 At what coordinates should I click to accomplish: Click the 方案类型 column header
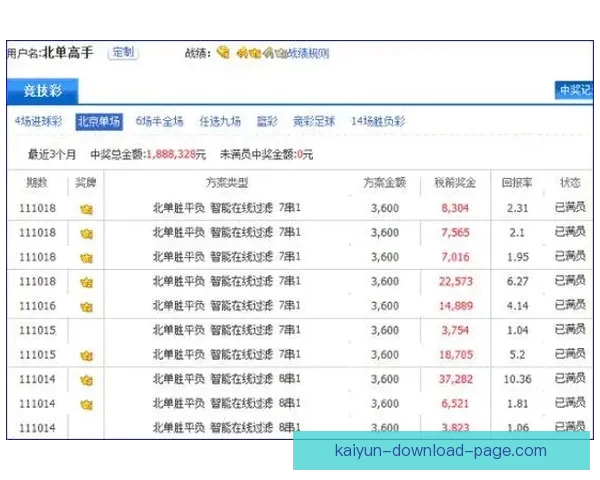point(227,183)
